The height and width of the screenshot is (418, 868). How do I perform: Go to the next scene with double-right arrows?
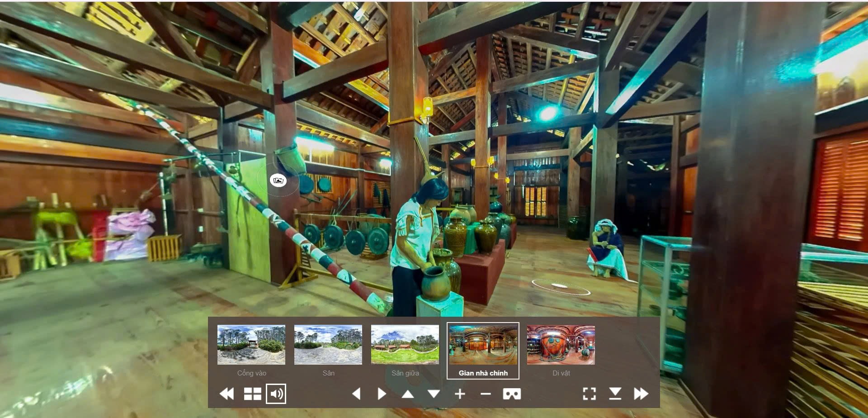641,394
